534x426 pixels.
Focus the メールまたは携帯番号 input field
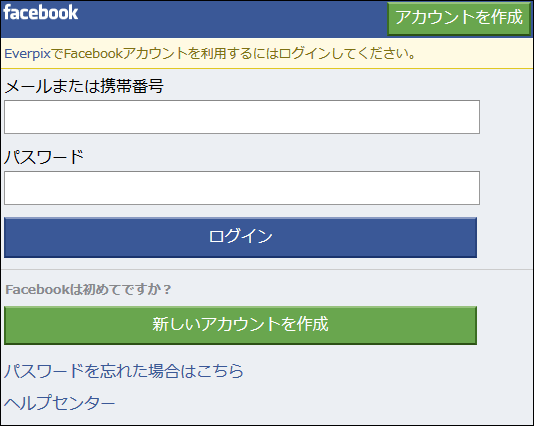click(x=242, y=117)
